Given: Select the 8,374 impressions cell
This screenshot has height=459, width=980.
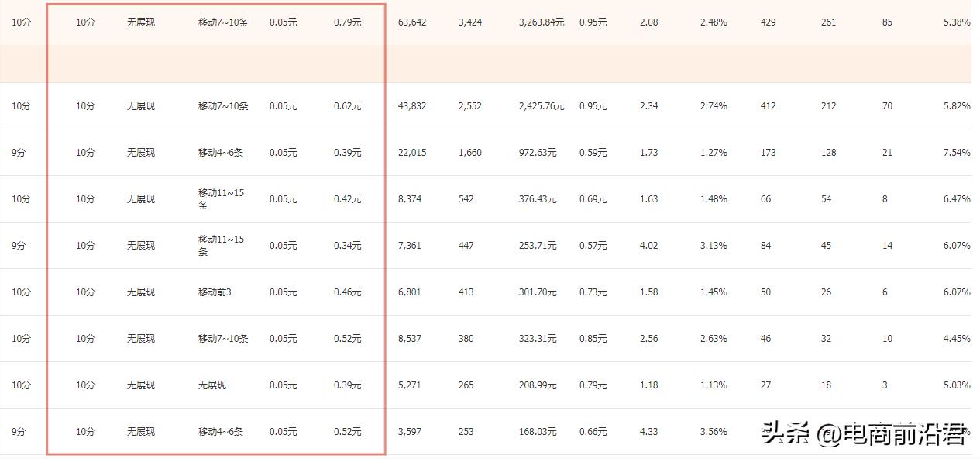Looking at the screenshot, I should [x=409, y=199].
